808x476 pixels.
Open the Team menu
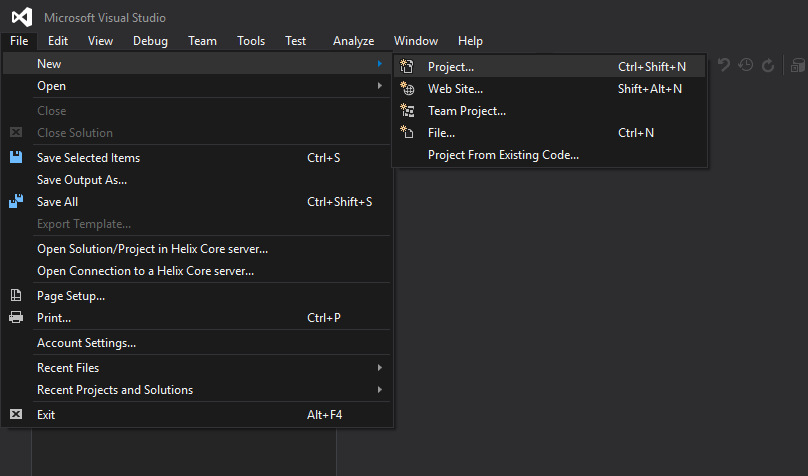203,41
